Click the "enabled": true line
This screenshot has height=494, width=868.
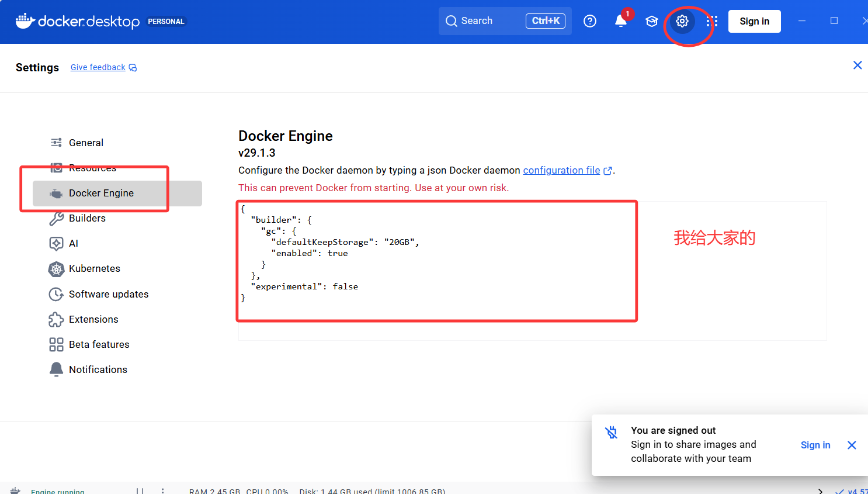click(x=310, y=253)
